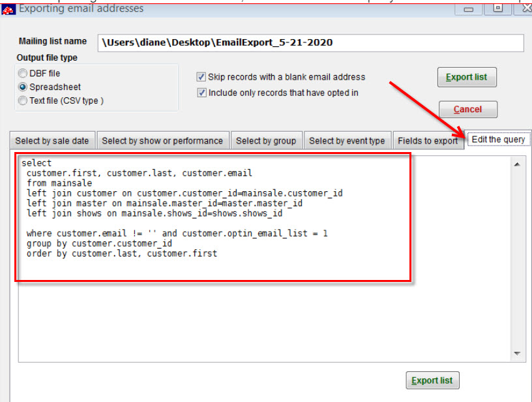Maximize the Exporting email addresses window

(497, 8)
